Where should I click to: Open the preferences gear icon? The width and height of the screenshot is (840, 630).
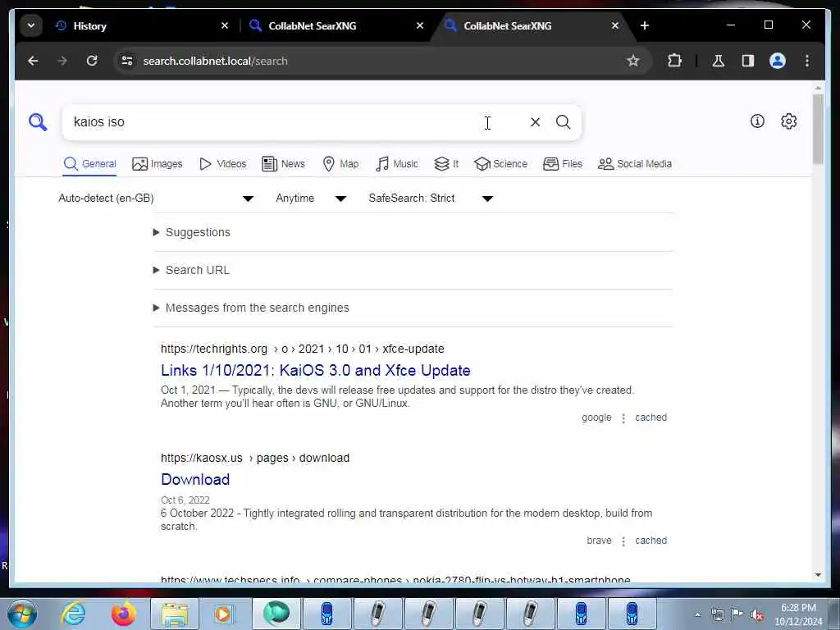click(x=788, y=121)
